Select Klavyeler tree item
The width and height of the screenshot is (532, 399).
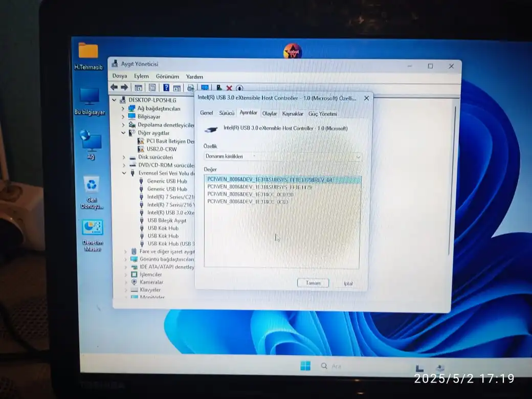pos(146,290)
